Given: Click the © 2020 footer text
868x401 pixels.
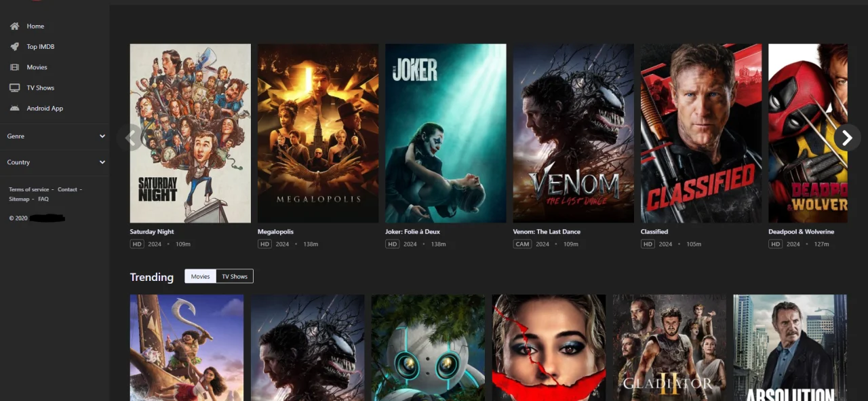Looking at the screenshot, I should 18,218.
